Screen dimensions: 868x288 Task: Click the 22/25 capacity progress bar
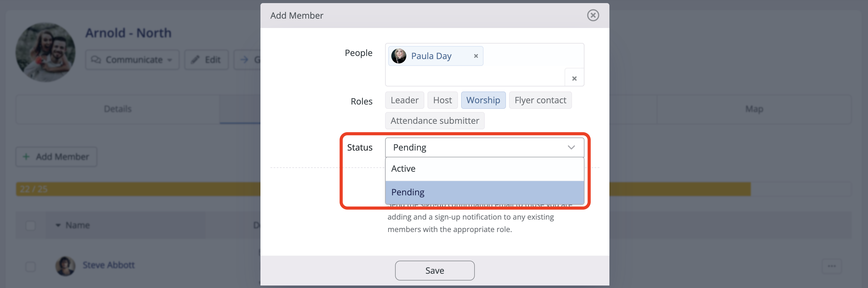[135, 189]
